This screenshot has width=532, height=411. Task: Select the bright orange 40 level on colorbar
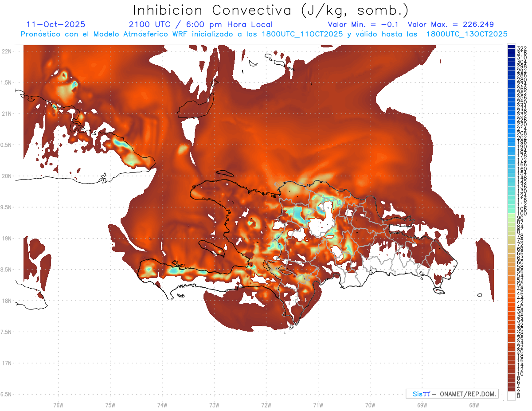pos(512,307)
